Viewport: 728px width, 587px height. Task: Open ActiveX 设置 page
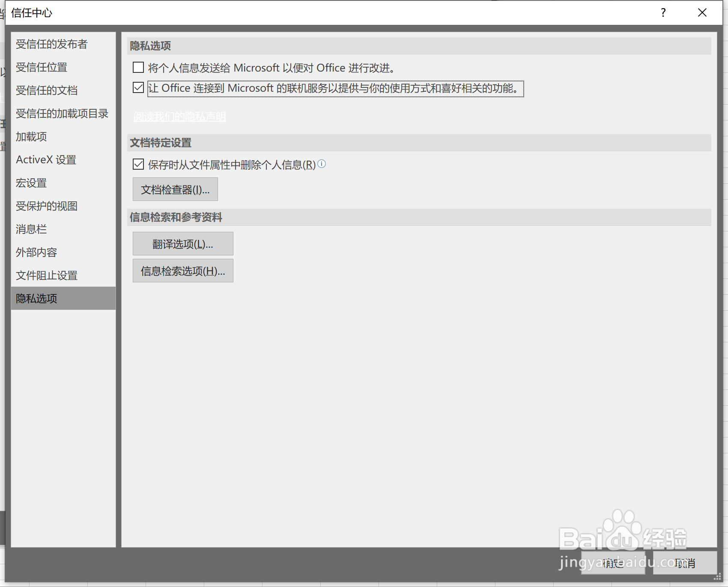coord(63,160)
